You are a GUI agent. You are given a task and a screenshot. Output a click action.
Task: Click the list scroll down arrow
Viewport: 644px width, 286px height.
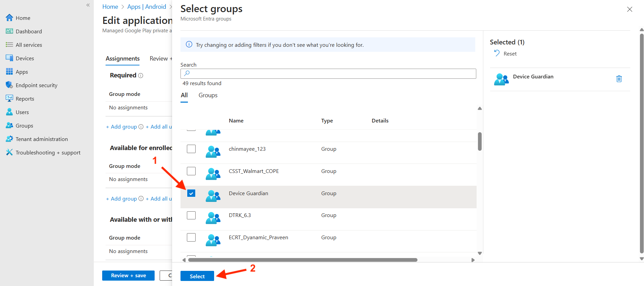[x=480, y=253]
